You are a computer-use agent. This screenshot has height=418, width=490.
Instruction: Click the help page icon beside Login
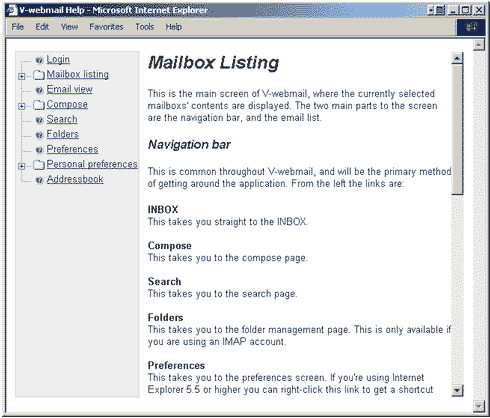click(39, 60)
